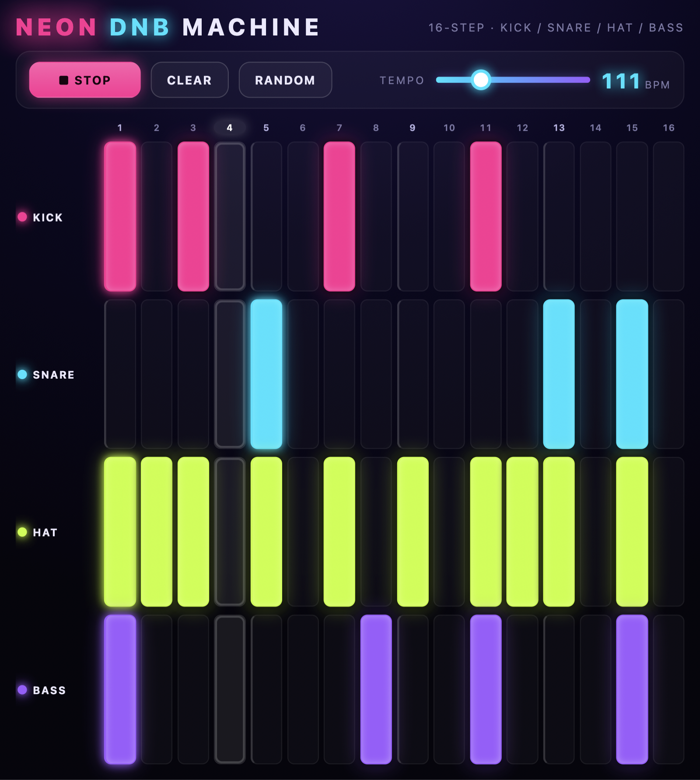Screen dimensions: 700x780
Task: Click the SNARE track label
Action: click(54, 375)
